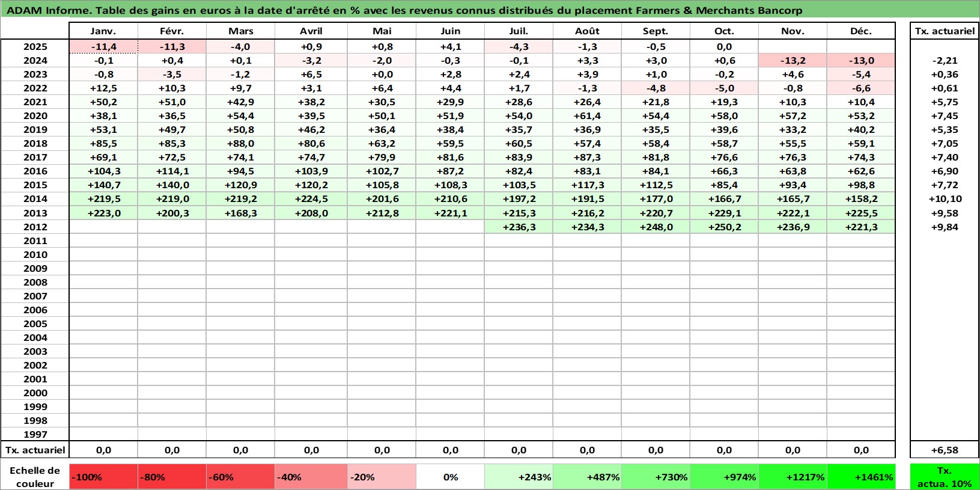Select 2022 October cell -5,0

pyautogui.click(x=724, y=88)
